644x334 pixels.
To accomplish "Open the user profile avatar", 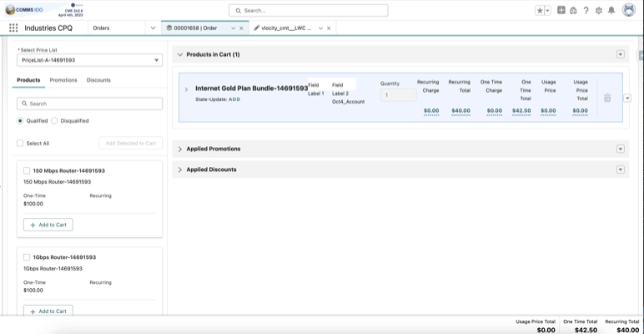I will click(629, 10).
